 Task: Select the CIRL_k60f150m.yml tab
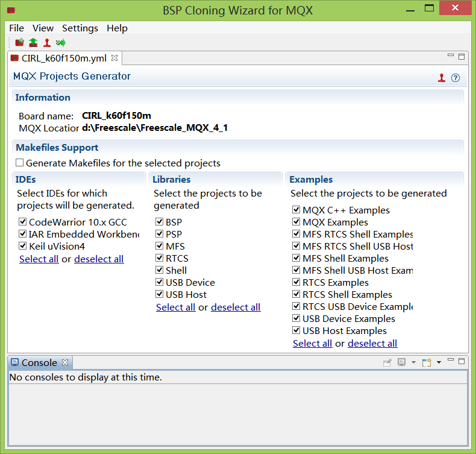[x=64, y=58]
